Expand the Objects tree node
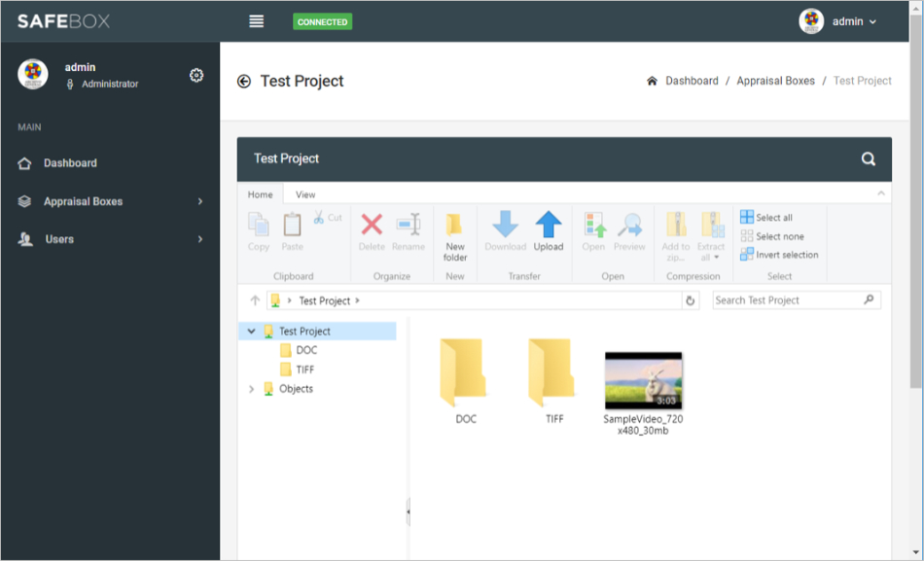This screenshot has width=924, height=561. point(252,389)
